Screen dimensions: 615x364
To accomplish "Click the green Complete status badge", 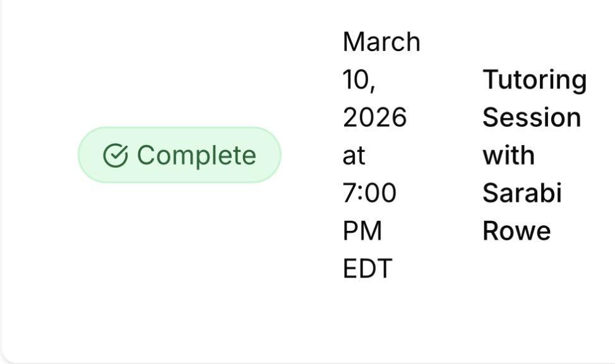I will [179, 155].
